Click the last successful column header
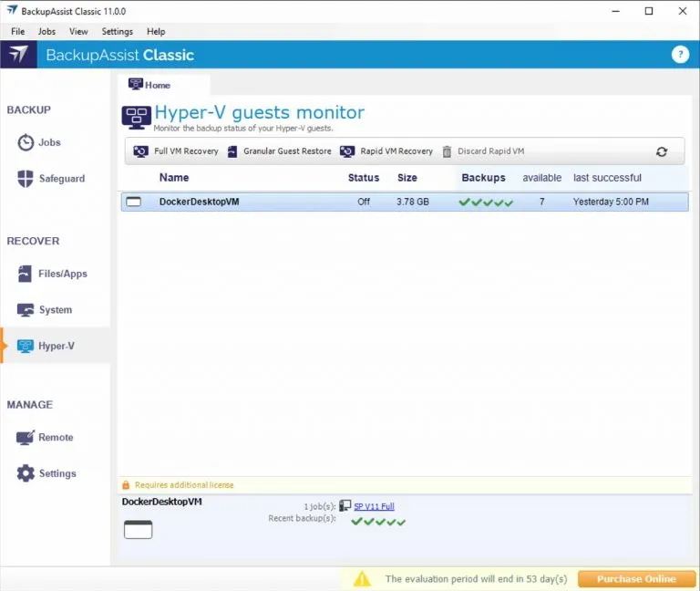Screen dimensions: 700x591 tap(607, 178)
